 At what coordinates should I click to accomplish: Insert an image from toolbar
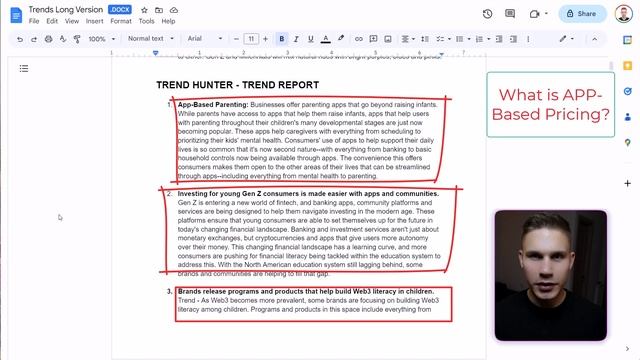(x=388, y=39)
